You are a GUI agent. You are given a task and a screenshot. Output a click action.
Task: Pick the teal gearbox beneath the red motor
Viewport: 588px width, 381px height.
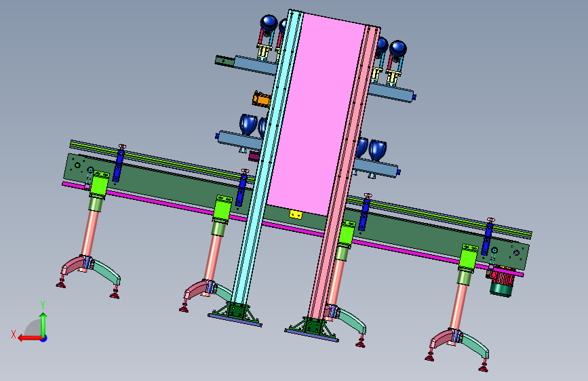(x=501, y=290)
